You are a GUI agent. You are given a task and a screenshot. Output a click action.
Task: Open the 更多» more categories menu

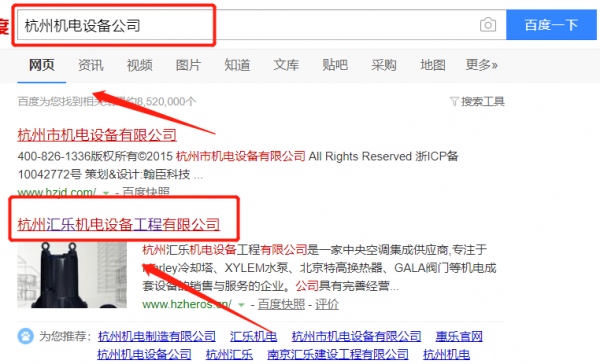tap(482, 65)
